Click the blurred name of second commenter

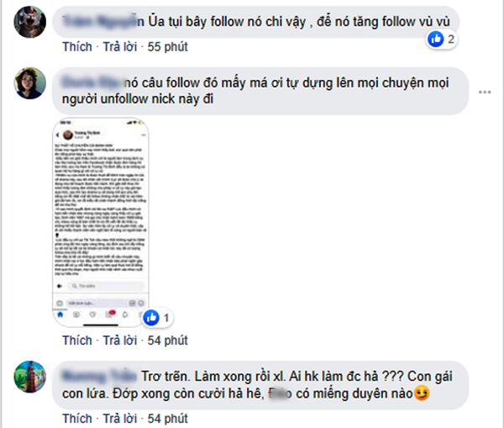[92, 82]
